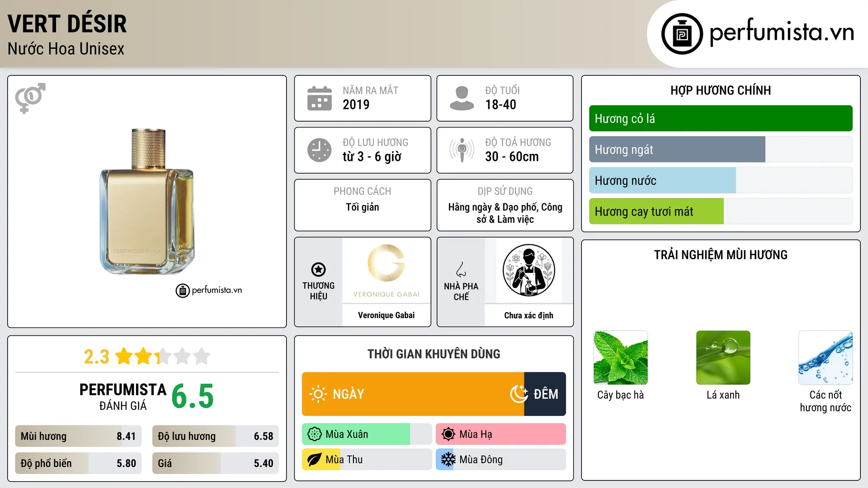The width and height of the screenshot is (868, 488).
Task: Click the green 6.5 Perfumista score
Action: [192, 396]
